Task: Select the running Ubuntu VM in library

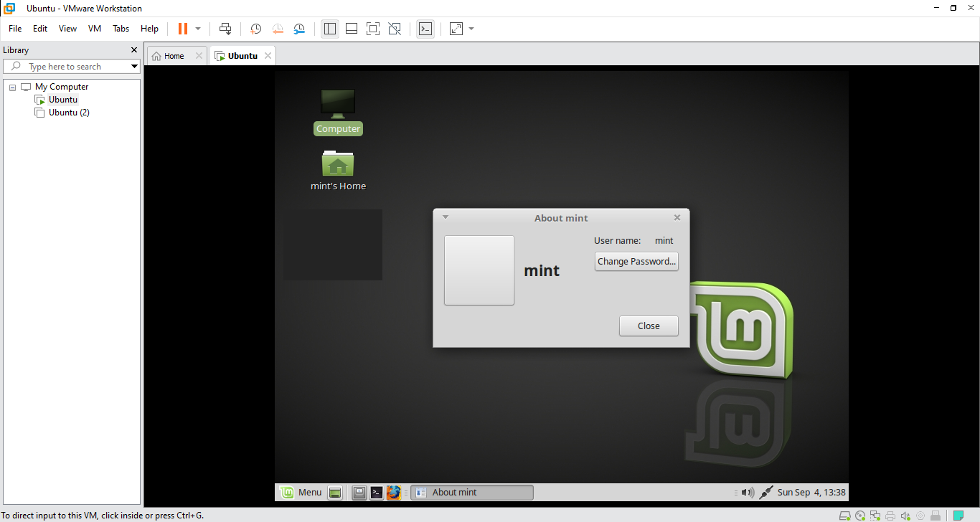Action: pyautogui.click(x=62, y=100)
